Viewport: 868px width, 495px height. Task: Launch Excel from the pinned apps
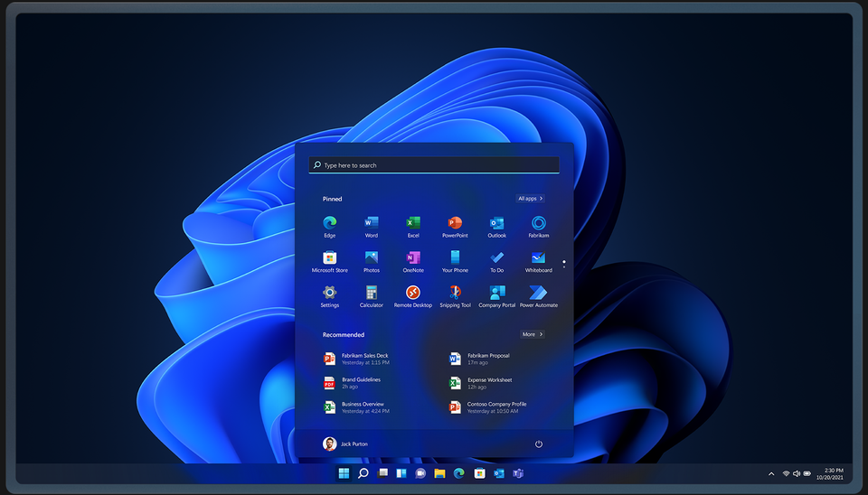coord(413,223)
